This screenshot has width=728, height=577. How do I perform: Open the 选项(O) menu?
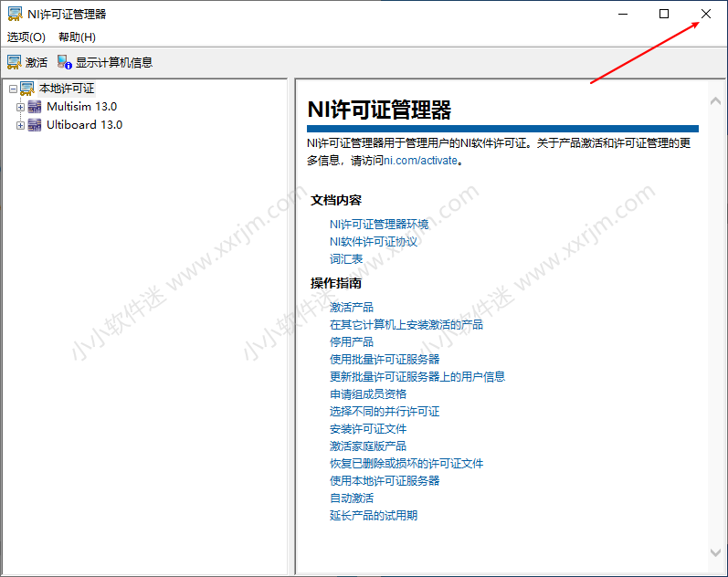point(26,37)
